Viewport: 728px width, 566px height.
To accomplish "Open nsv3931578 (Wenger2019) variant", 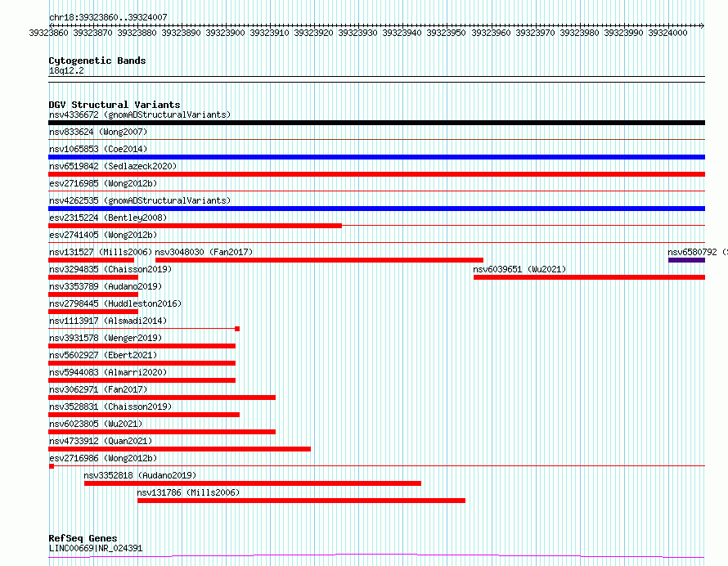I will pyautogui.click(x=106, y=338).
